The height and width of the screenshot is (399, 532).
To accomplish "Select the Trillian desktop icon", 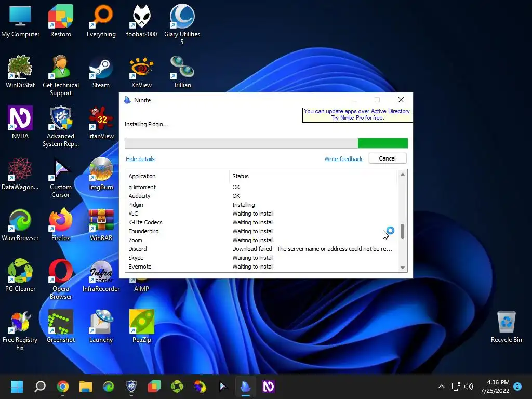I will (x=182, y=72).
